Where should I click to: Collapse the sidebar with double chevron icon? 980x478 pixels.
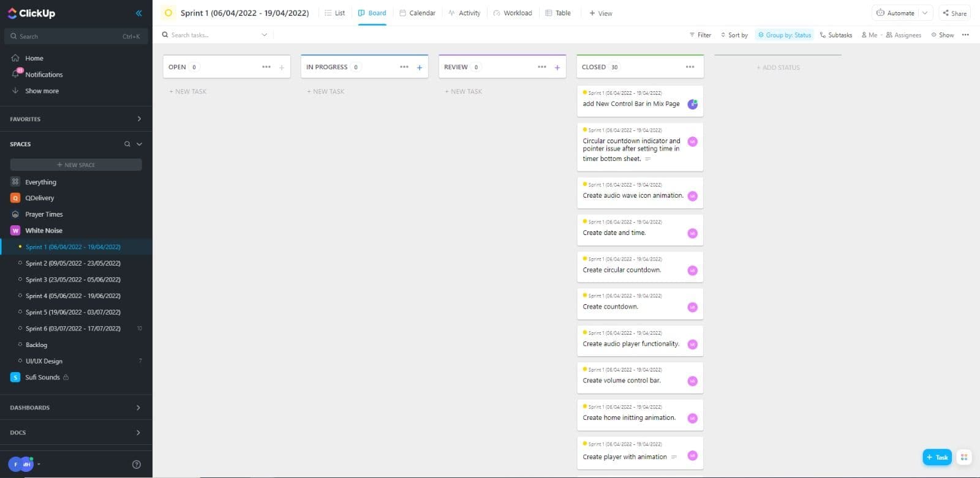pos(139,13)
